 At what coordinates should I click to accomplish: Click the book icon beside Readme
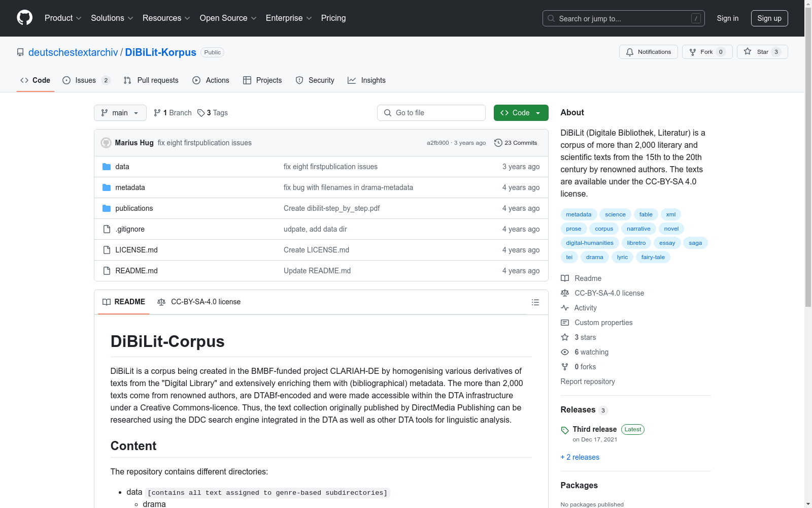[x=565, y=278]
